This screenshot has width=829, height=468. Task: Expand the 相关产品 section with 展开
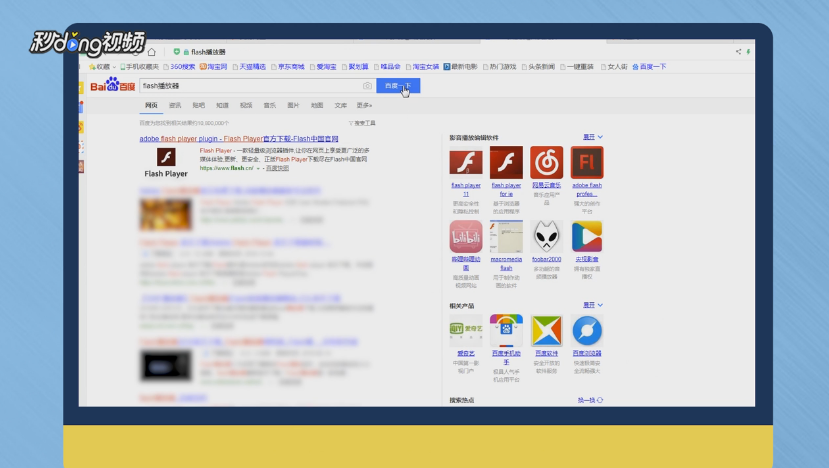tap(593, 305)
